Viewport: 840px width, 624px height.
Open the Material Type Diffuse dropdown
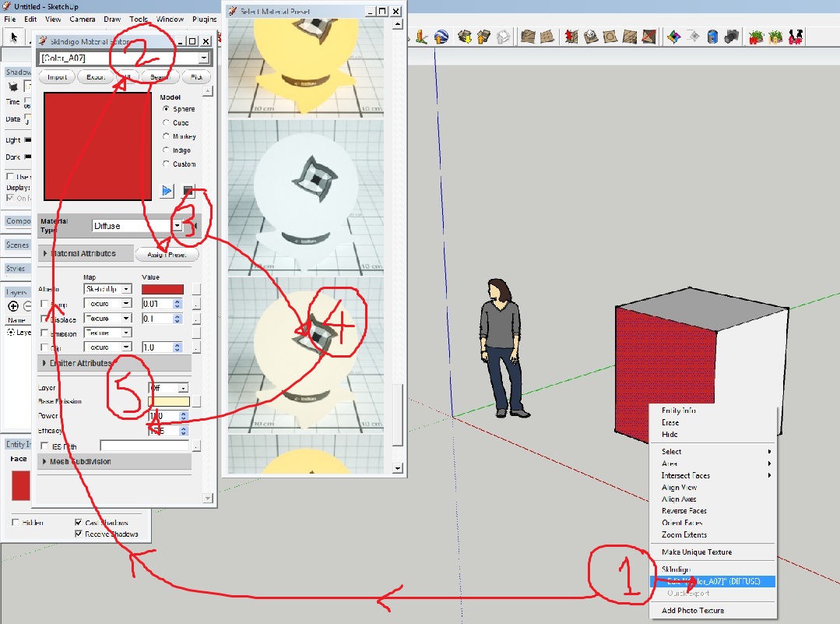point(177,226)
